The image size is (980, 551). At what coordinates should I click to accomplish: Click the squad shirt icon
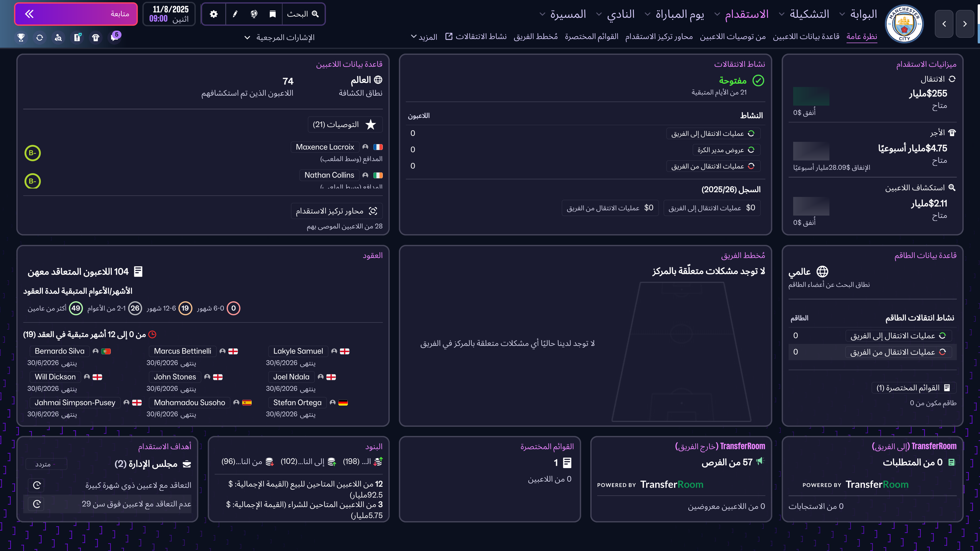pyautogui.click(x=95, y=37)
